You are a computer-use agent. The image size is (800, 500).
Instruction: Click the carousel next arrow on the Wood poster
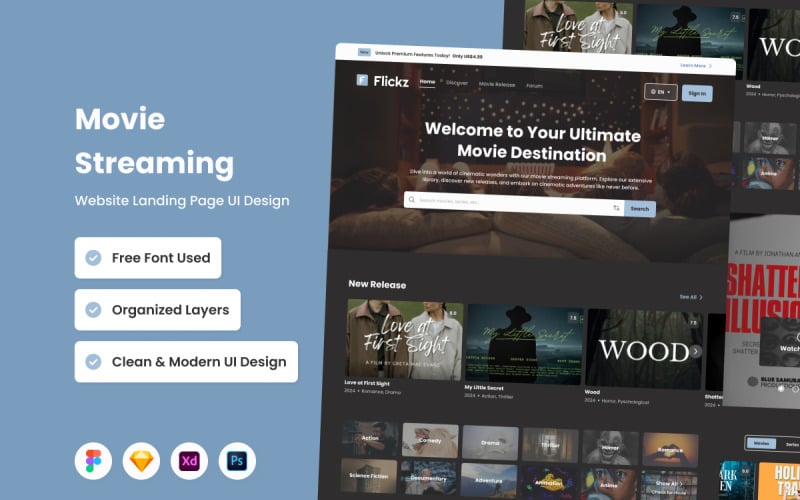click(x=695, y=352)
